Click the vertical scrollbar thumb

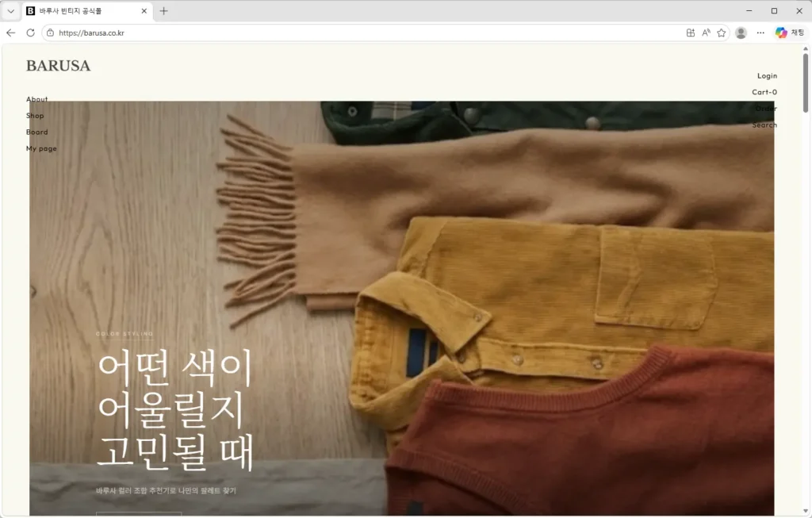point(806,82)
